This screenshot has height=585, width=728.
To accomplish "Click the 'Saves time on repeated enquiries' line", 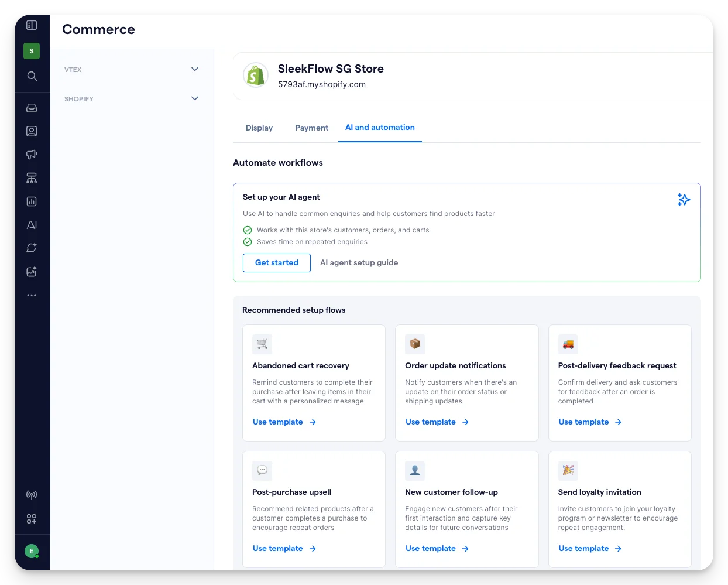I will coord(312,242).
